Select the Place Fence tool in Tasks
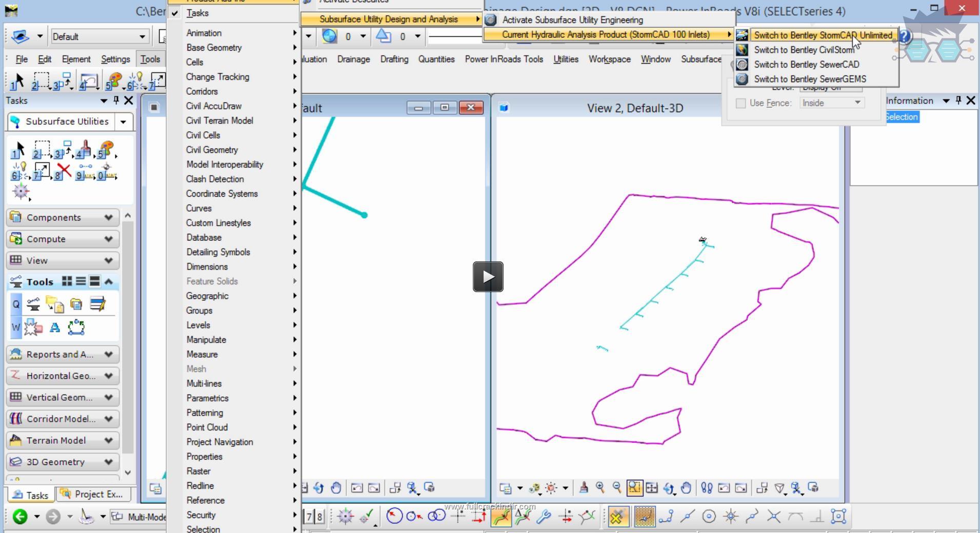 (42, 150)
